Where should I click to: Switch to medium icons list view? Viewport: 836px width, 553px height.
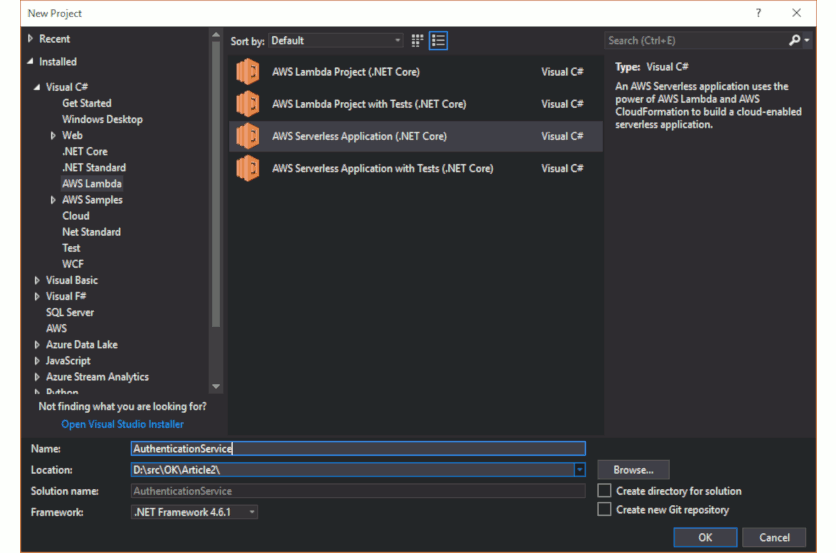438,41
